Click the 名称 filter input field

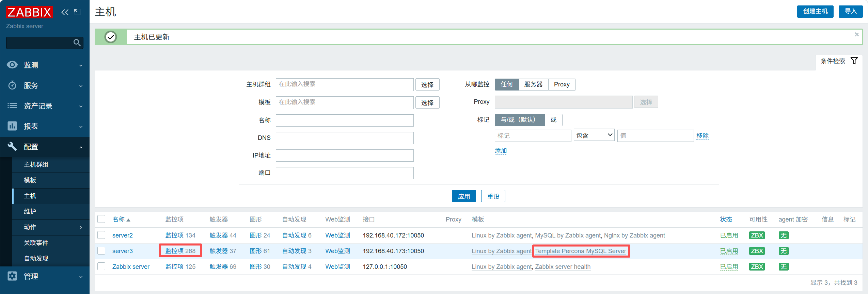coord(345,120)
